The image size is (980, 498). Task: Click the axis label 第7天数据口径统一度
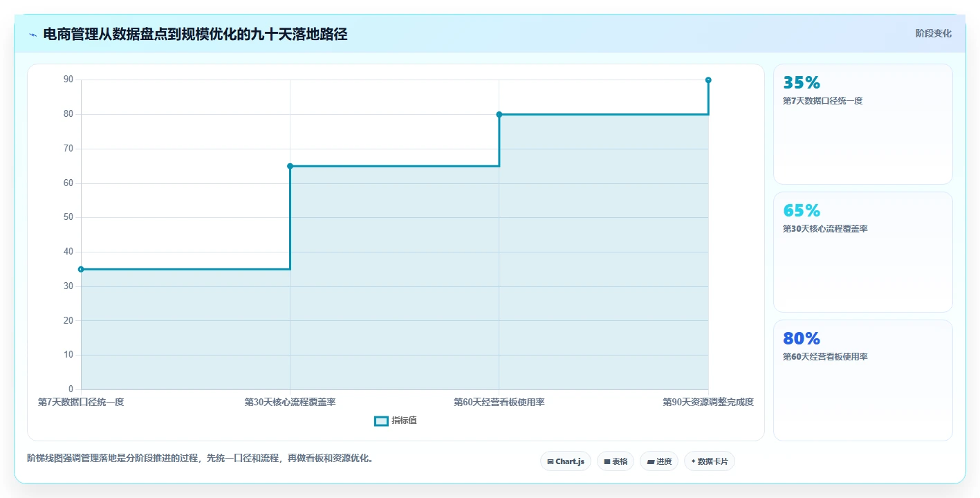pos(81,402)
